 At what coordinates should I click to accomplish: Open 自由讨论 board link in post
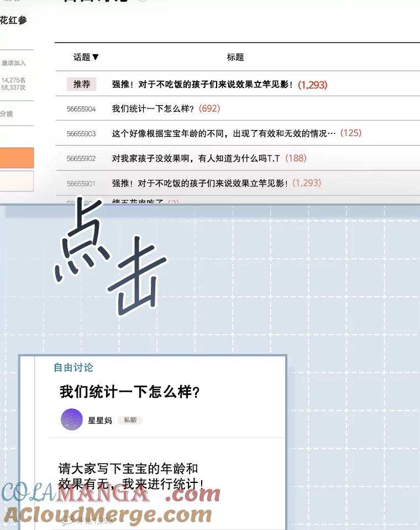click(73, 367)
